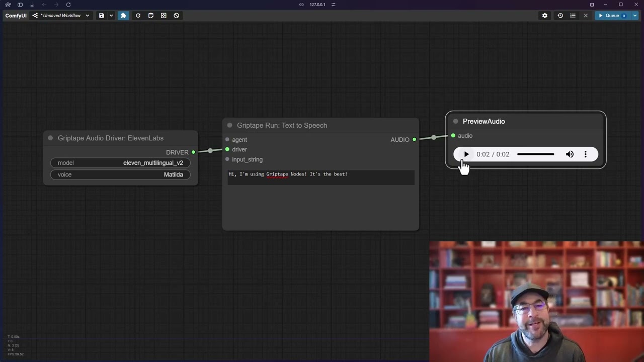Image resolution: width=644 pixels, height=362 pixels.
Task: Go back with browser back arrow
Action: (44, 5)
